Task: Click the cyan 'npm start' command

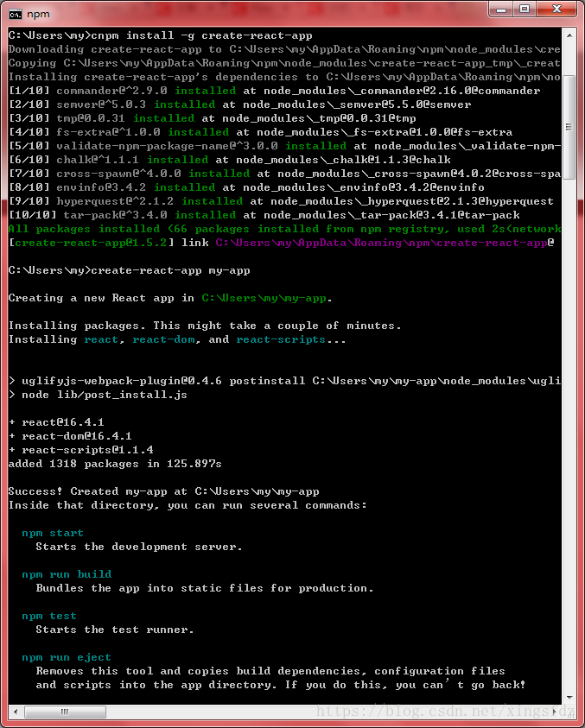Action: (53, 533)
